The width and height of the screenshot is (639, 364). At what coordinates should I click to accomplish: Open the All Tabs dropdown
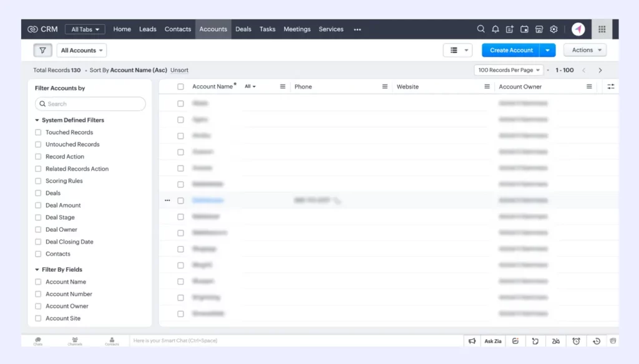click(x=84, y=29)
